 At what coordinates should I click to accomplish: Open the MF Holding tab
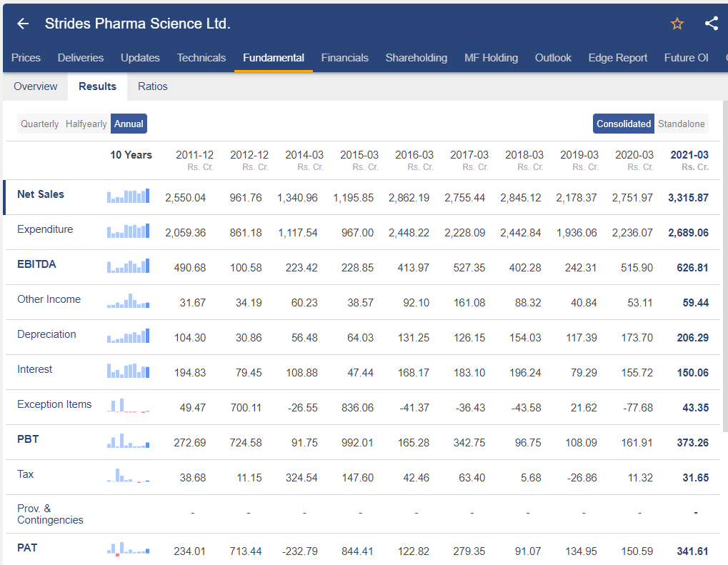(492, 58)
